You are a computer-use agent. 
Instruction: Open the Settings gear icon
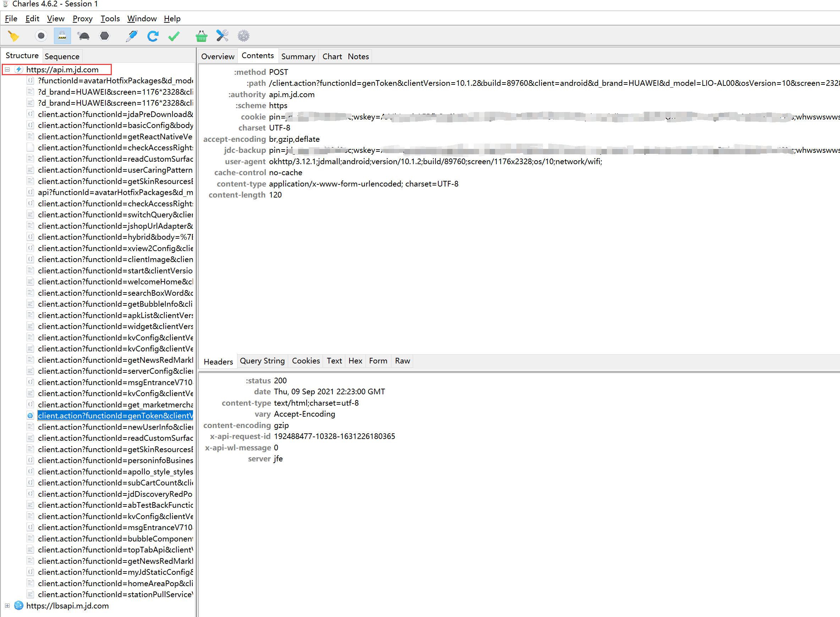click(x=243, y=36)
